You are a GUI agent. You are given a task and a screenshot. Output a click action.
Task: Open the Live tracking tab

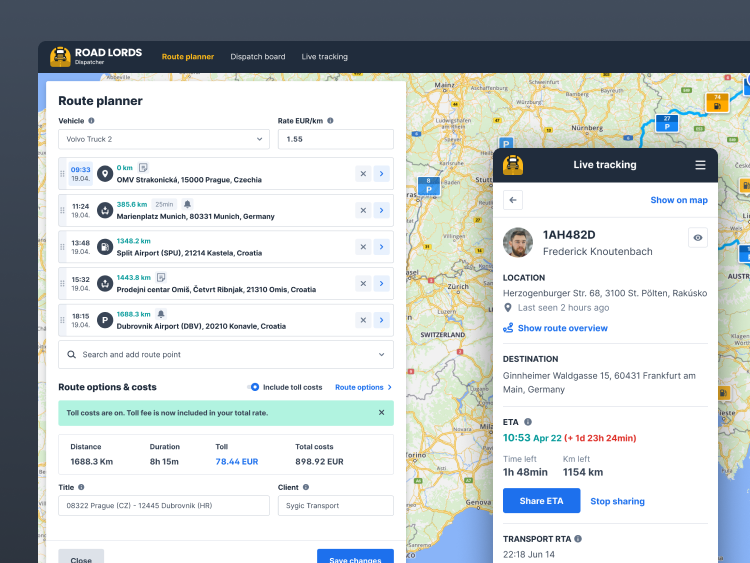coord(324,56)
